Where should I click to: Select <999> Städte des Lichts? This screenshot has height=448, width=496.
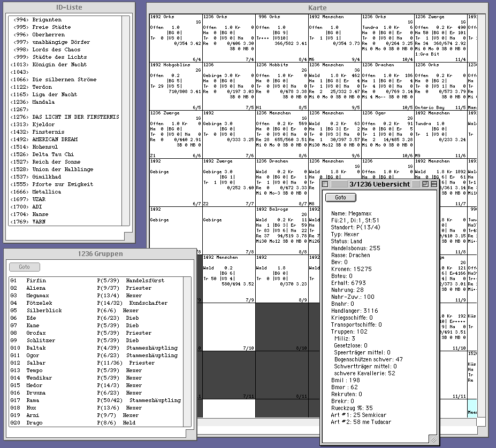(x=65, y=57)
